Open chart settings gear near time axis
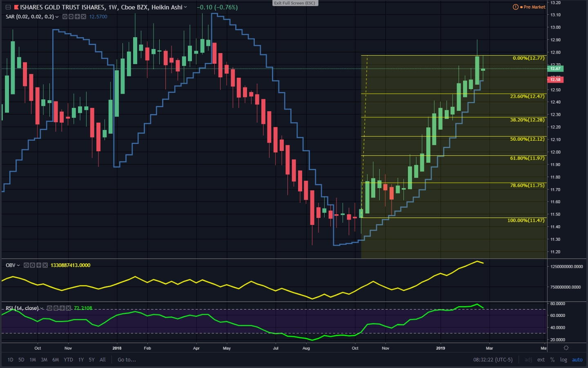 pos(566,348)
